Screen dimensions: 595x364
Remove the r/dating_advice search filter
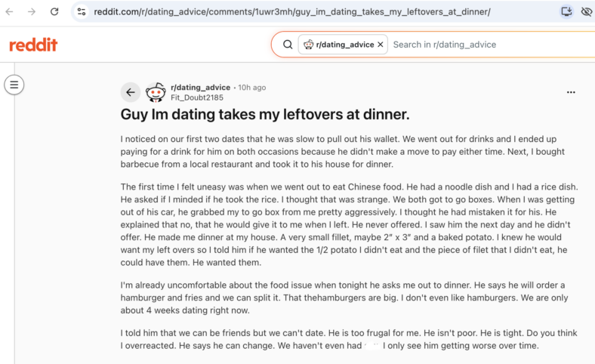(381, 45)
